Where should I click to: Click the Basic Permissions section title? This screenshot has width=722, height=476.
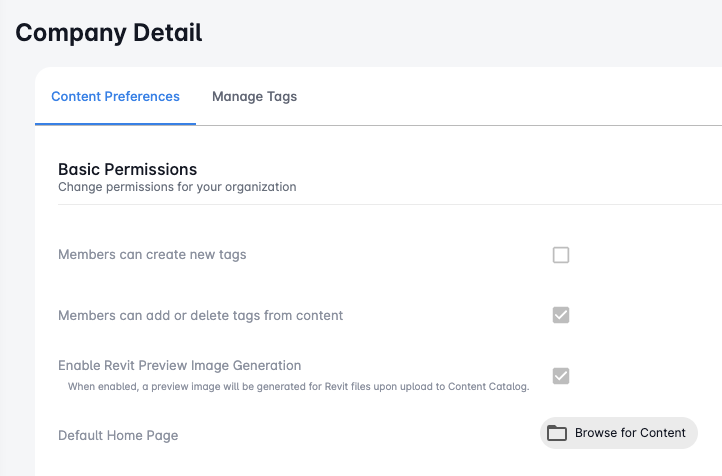[x=127, y=169]
